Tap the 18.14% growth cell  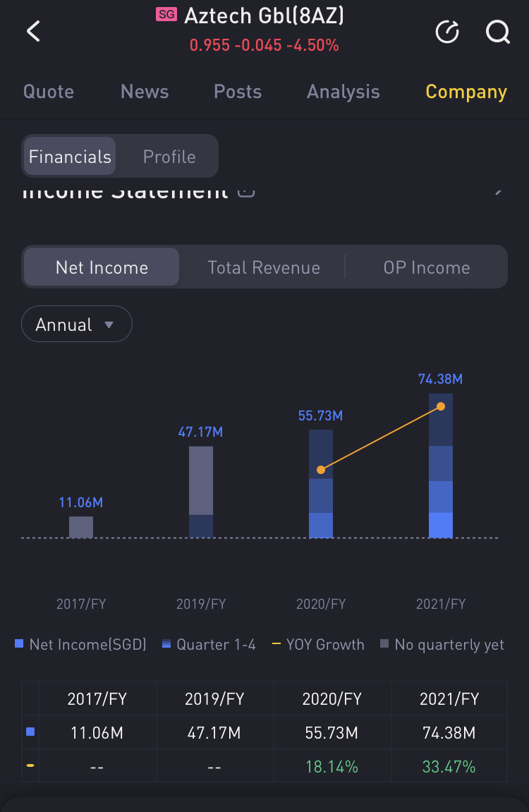point(332,766)
